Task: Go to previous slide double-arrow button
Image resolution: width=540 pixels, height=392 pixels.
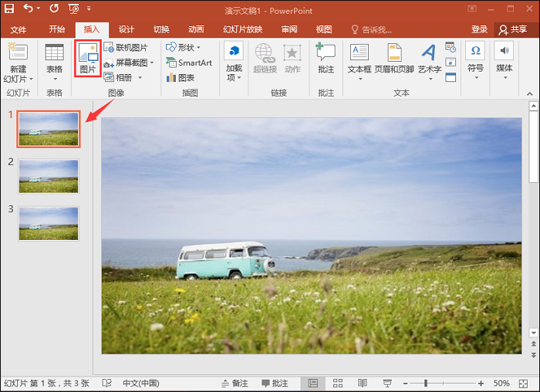Action: pyautogui.click(x=534, y=344)
